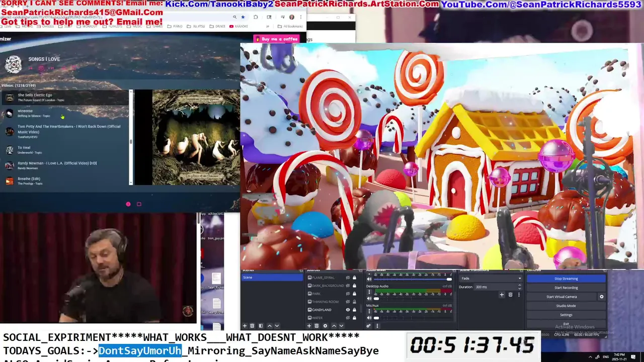Enable Studio Mode
Screen dimensions: 644x362
coord(566,306)
